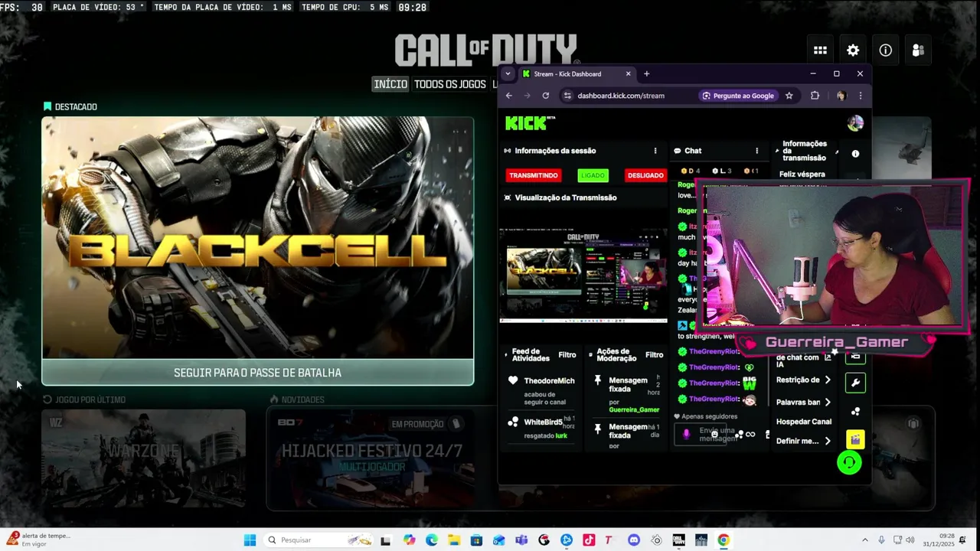
Task: Open the Chrome profile avatar
Action: click(841, 96)
